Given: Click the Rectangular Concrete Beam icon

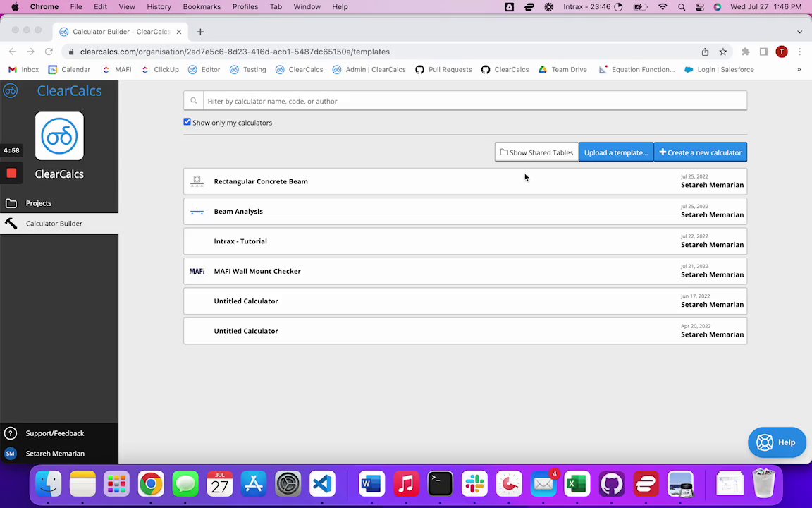Looking at the screenshot, I should [197, 181].
